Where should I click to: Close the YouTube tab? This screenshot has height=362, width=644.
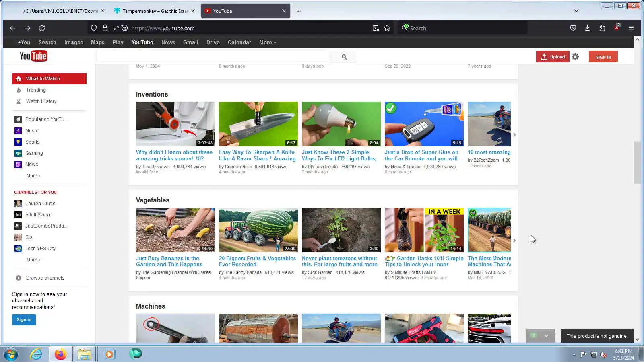(284, 11)
